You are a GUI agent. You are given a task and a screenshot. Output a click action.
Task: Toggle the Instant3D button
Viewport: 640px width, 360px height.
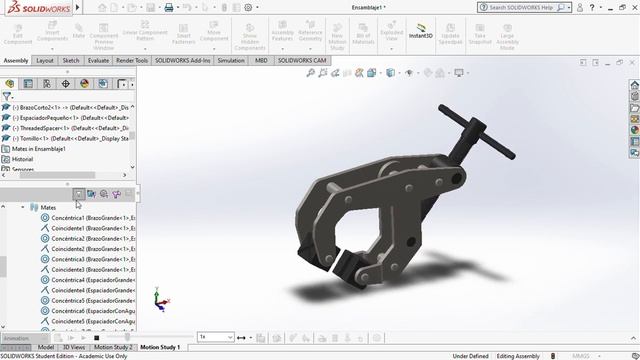point(421,31)
